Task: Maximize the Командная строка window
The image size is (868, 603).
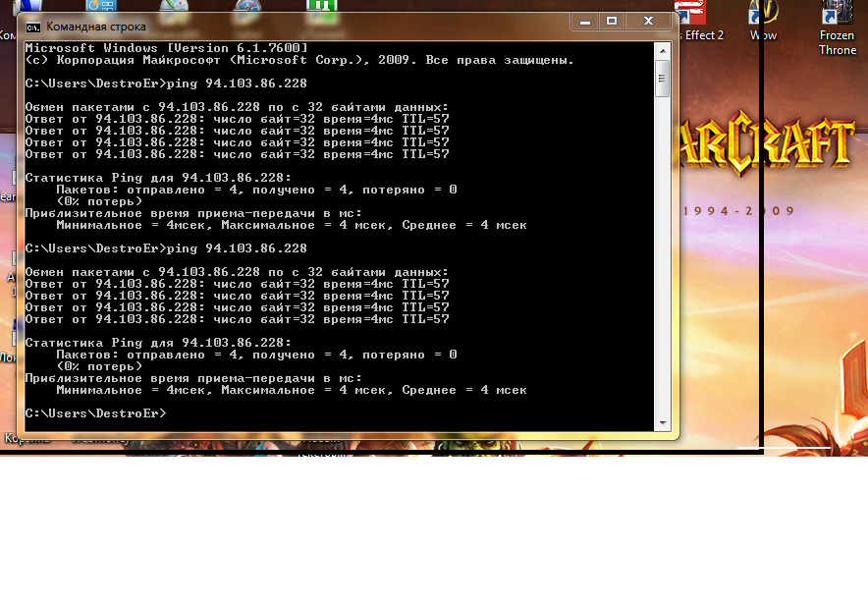Action: pyautogui.click(x=611, y=21)
